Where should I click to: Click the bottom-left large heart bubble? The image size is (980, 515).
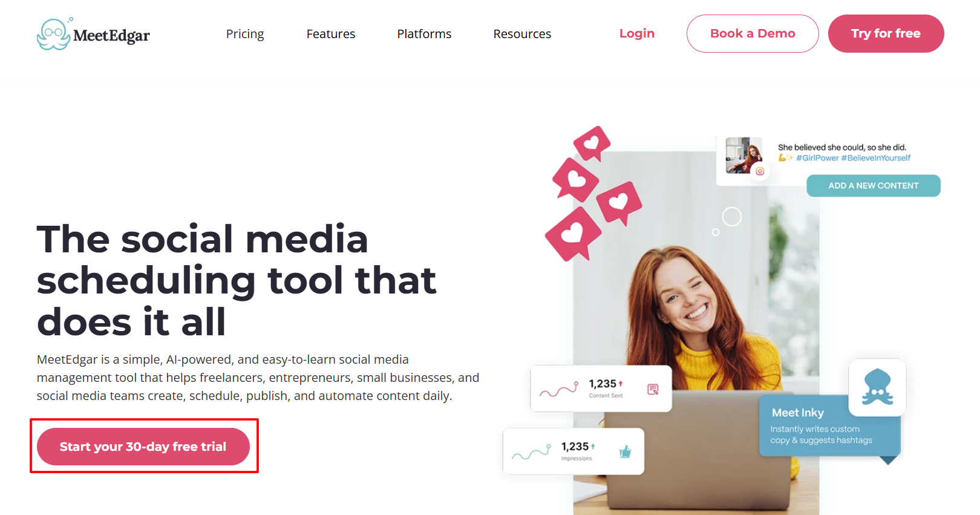pos(573,234)
